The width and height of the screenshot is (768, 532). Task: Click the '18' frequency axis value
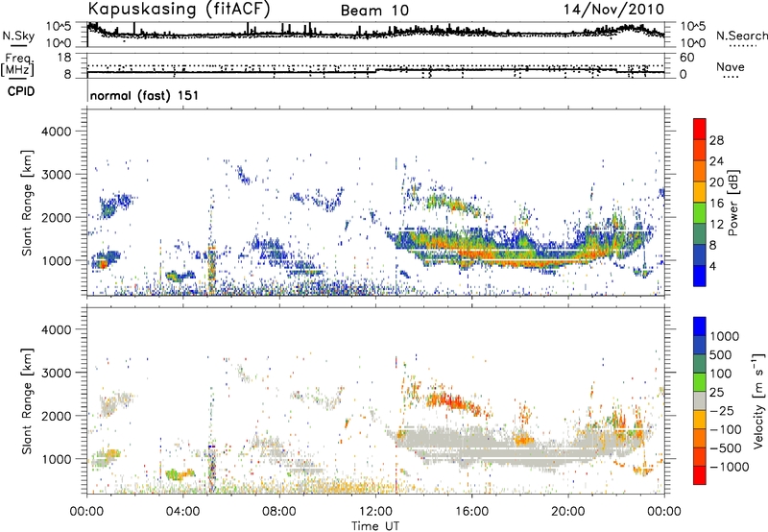[x=64, y=57]
